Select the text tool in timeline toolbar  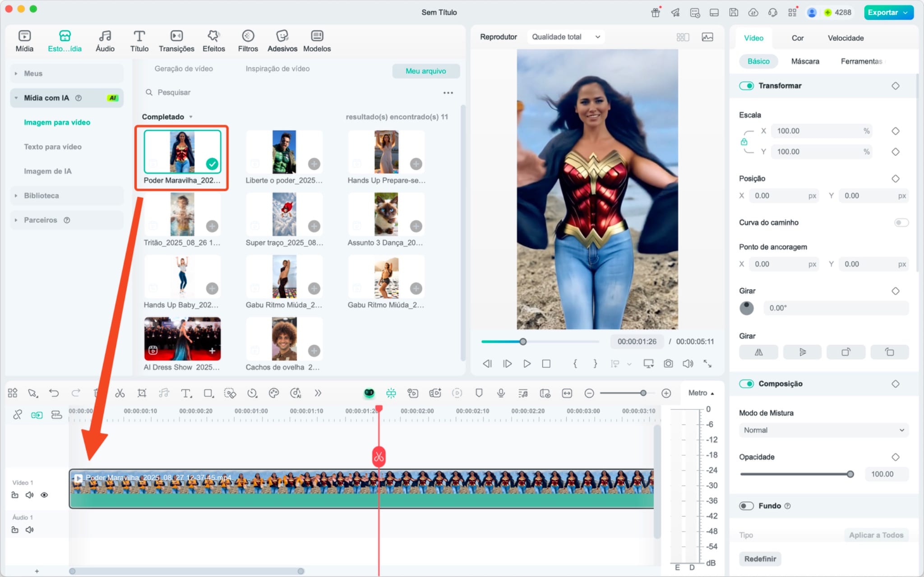(x=186, y=393)
